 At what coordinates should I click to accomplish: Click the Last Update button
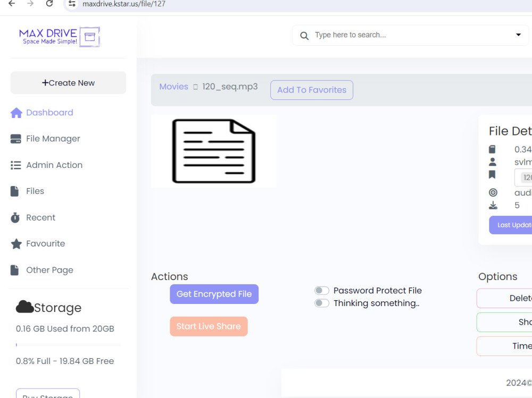[x=511, y=225]
